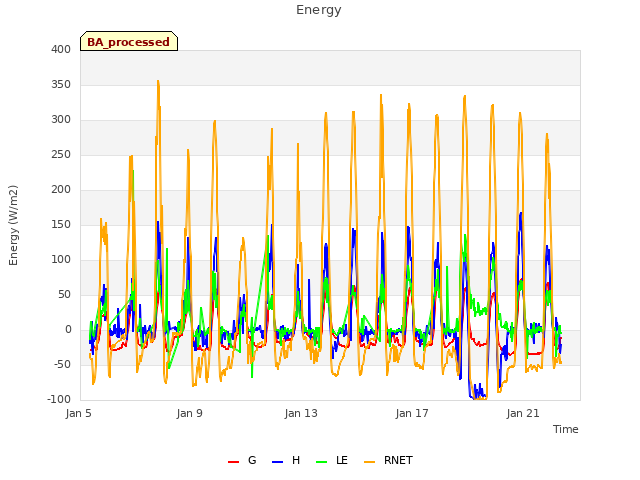640x480 pixels.
Task: Click the 350 y-axis tick label
Action: [61, 84]
